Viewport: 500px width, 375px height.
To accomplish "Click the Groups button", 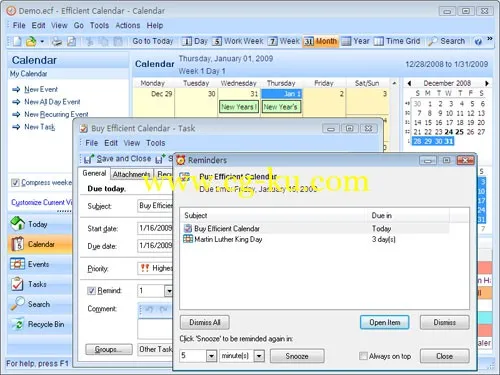I will [x=109, y=350].
